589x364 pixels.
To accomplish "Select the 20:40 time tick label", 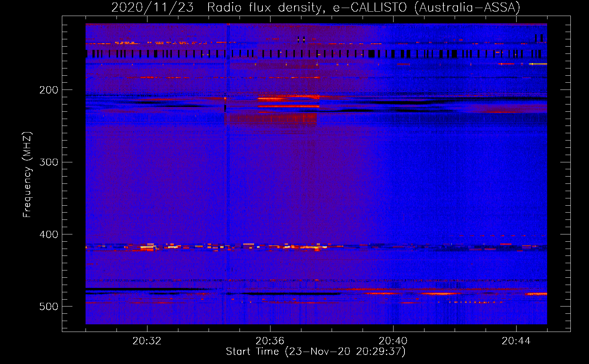I will point(393,341).
